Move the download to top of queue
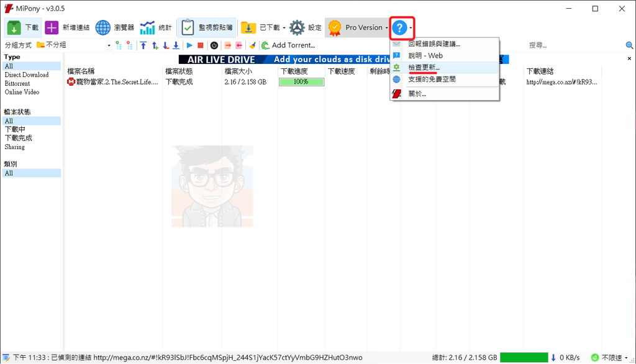636x364 pixels. [x=143, y=45]
